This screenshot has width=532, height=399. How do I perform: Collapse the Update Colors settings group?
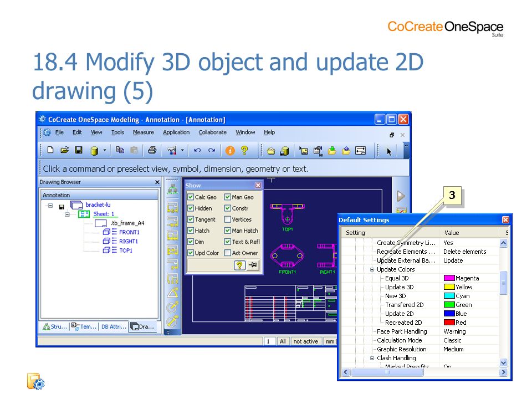(x=372, y=269)
